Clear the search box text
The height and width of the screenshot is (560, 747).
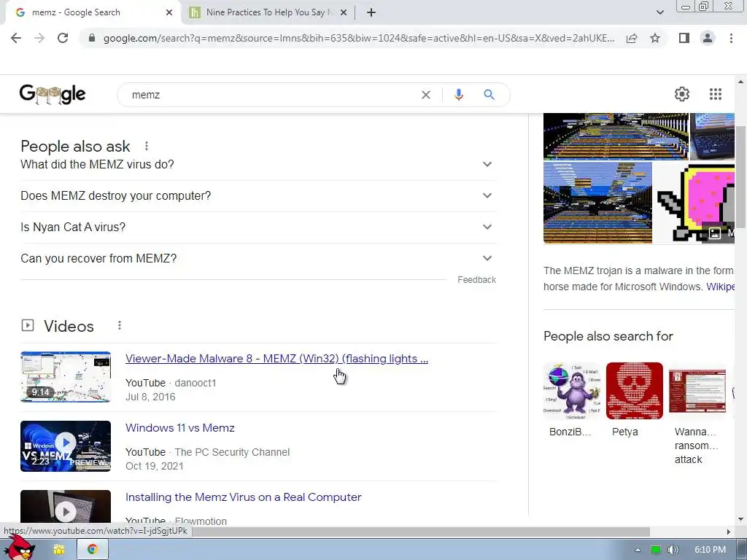point(426,95)
